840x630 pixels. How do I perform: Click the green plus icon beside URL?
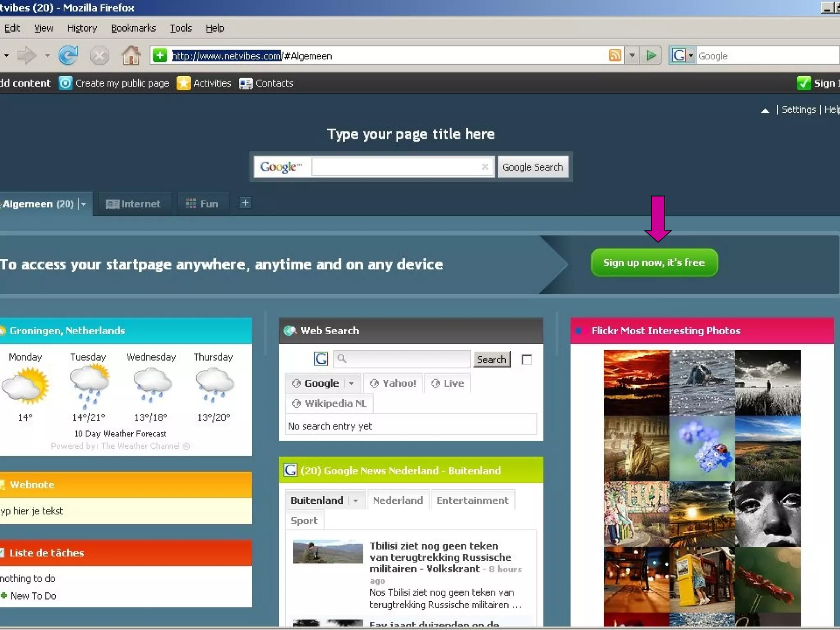click(x=160, y=55)
